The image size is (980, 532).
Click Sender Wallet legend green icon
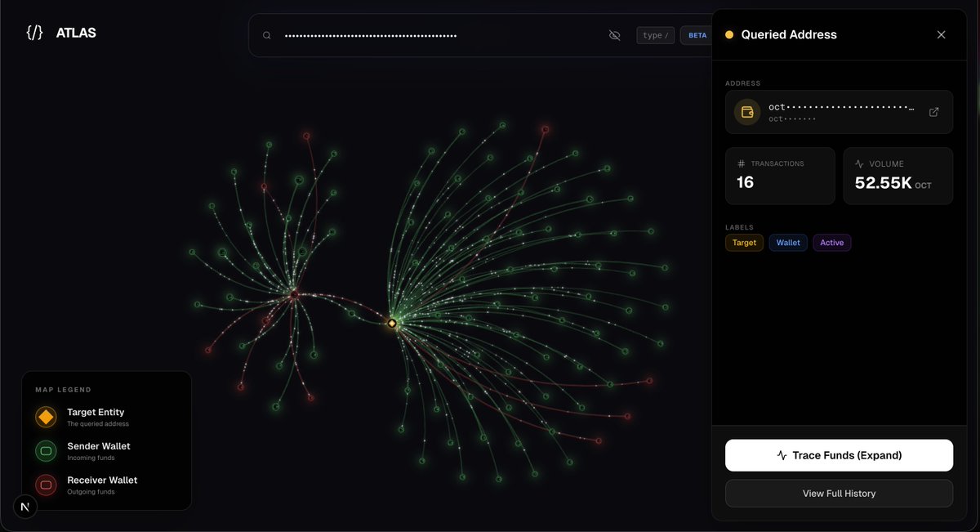[x=46, y=451]
